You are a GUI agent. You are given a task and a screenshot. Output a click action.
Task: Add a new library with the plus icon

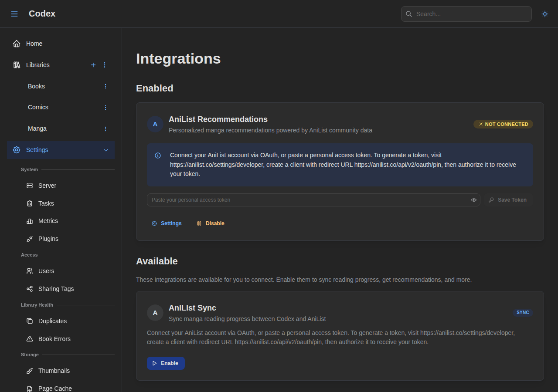(x=93, y=65)
